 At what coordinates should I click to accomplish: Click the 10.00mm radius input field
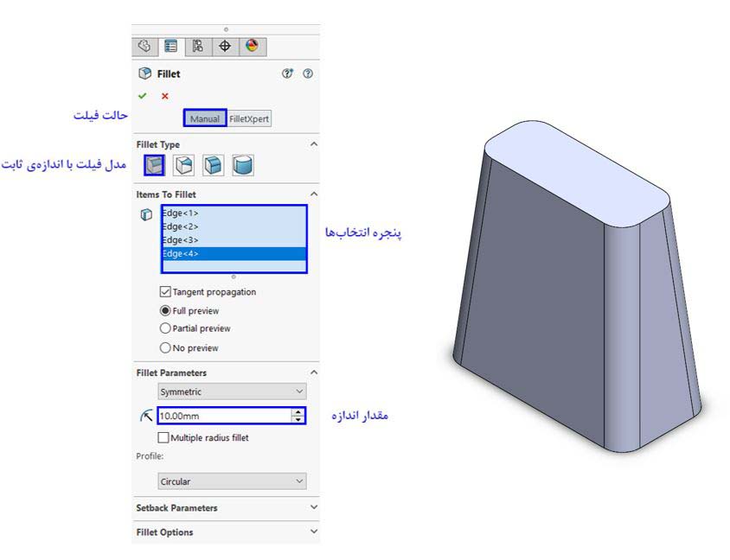223,417
